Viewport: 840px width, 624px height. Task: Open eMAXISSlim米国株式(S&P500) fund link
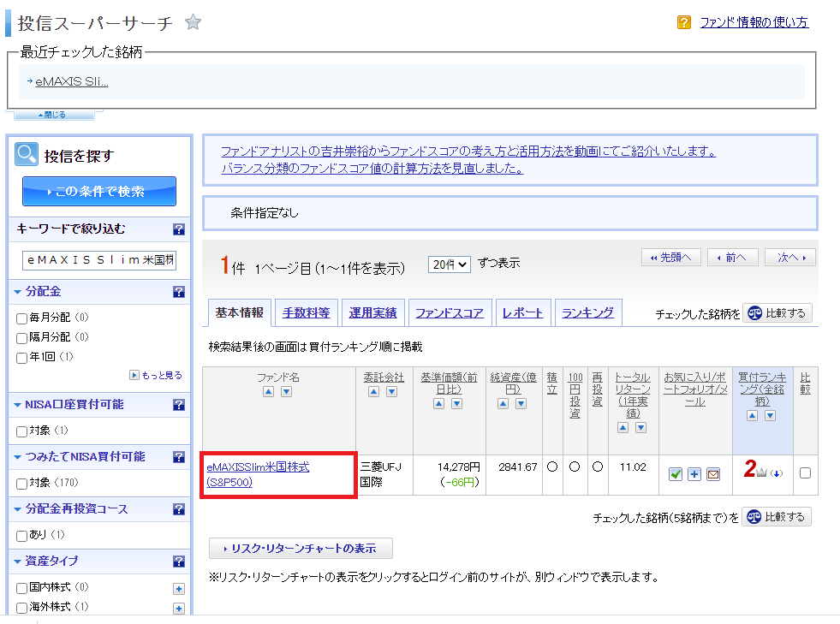[x=259, y=474]
